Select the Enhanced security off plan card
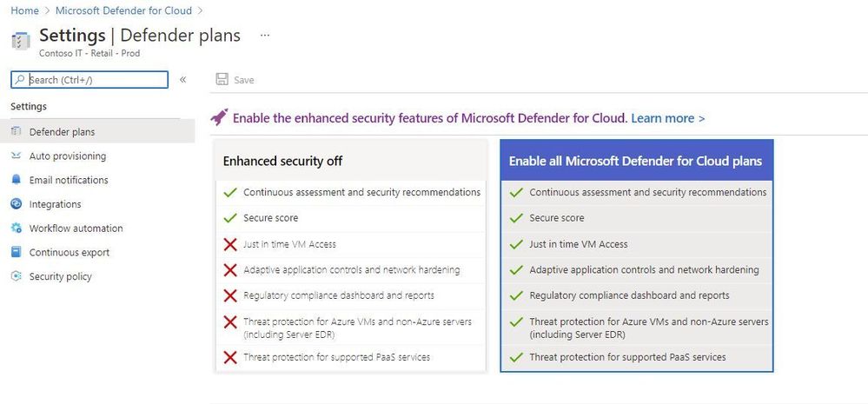 pos(351,255)
